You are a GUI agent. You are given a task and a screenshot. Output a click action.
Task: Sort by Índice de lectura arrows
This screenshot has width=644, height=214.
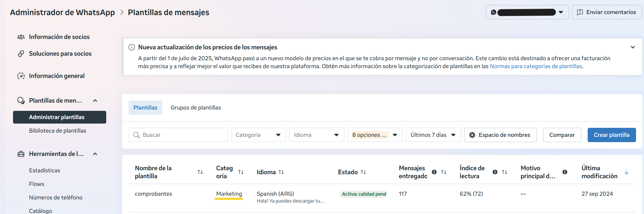(x=505, y=172)
